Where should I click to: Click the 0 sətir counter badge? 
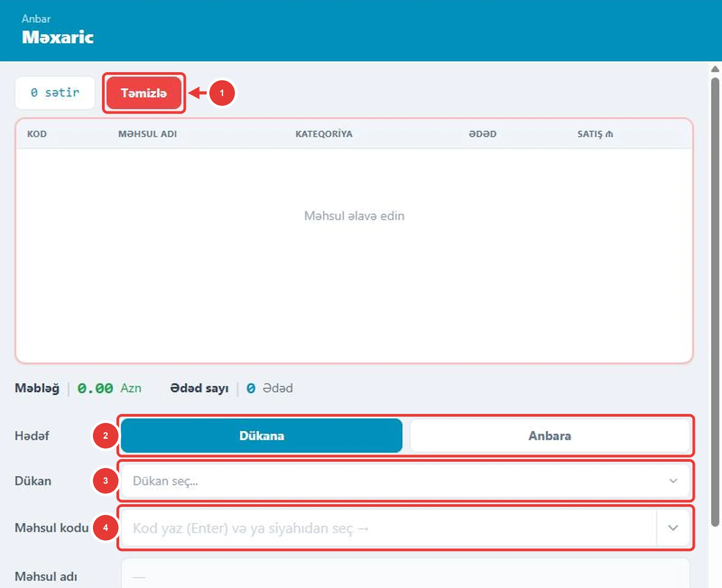[x=55, y=93]
